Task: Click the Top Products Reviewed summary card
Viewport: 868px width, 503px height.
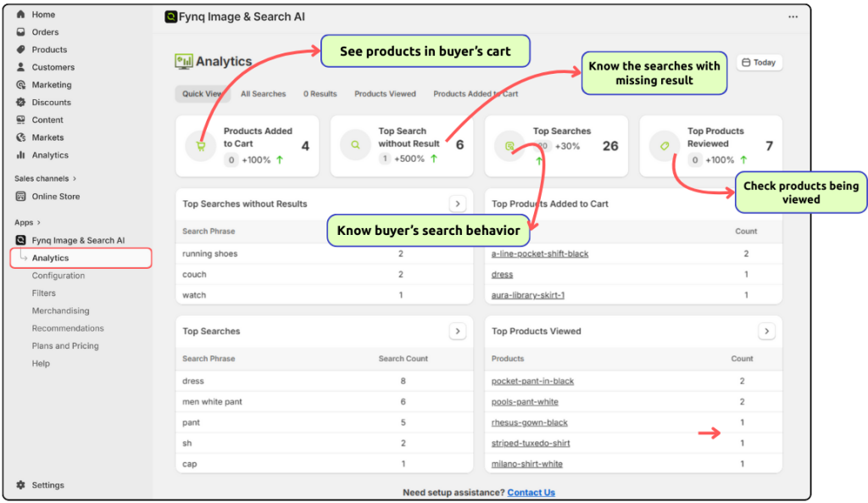Action: (711, 146)
